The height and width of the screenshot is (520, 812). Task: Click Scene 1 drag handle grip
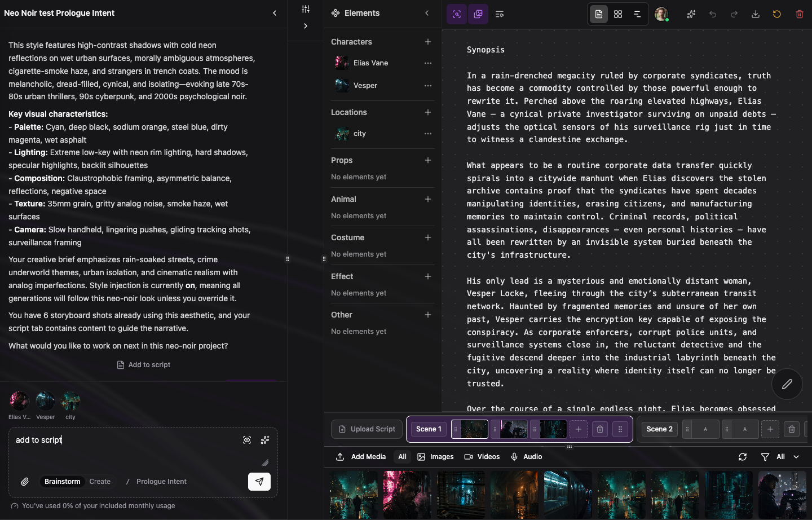(x=620, y=429)
